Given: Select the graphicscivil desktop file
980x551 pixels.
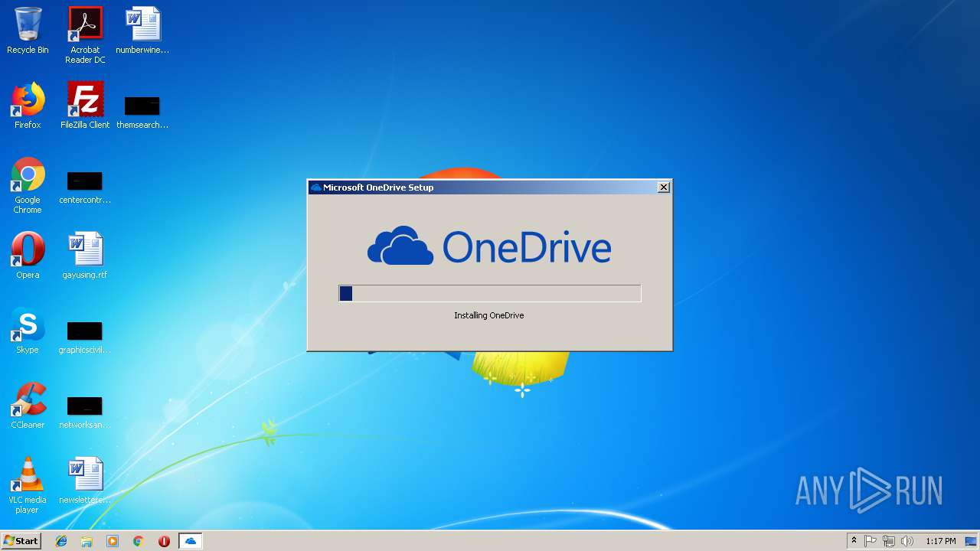Looking at the screenshot, I should click(85, 337).
